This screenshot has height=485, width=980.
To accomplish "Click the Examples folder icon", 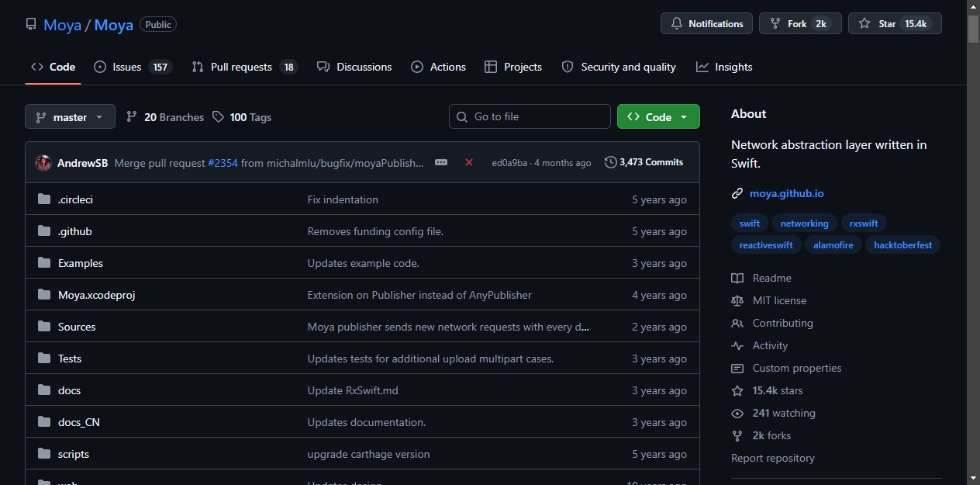I will tap(44, 263).
